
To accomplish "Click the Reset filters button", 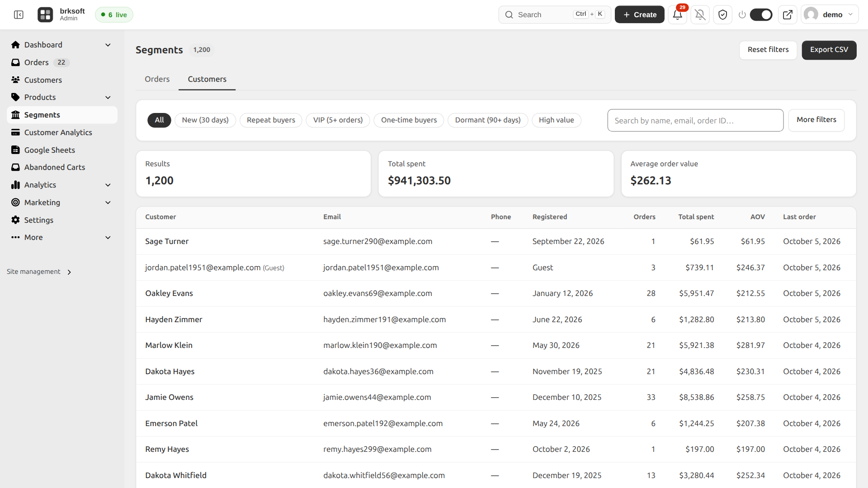I will 768,50.
